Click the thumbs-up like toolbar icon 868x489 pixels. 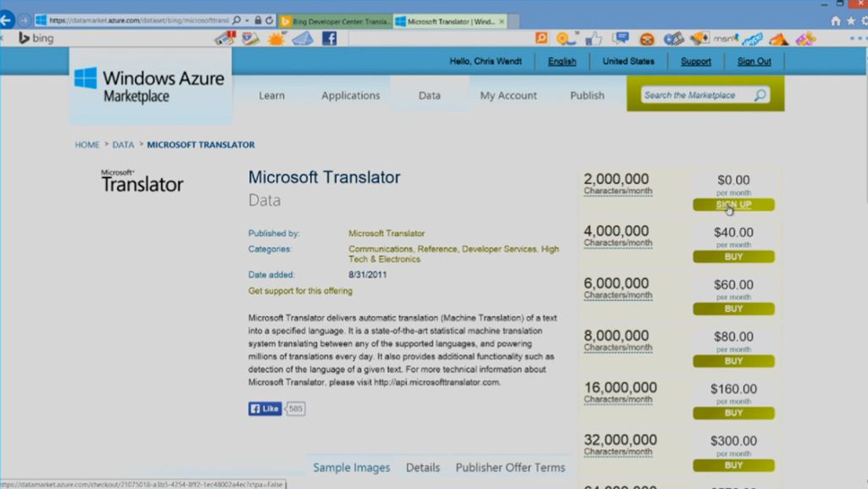click(x=593, y=38)
